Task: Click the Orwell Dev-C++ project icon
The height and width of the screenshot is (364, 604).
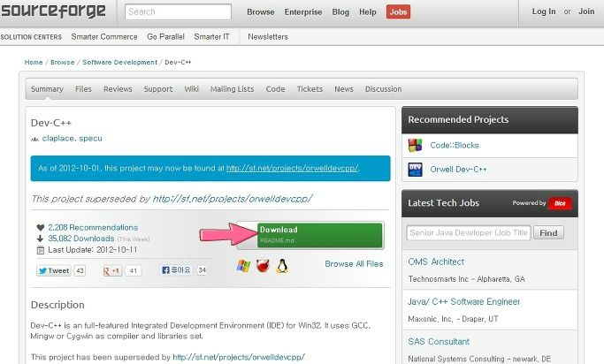Action: click(416, 170)
